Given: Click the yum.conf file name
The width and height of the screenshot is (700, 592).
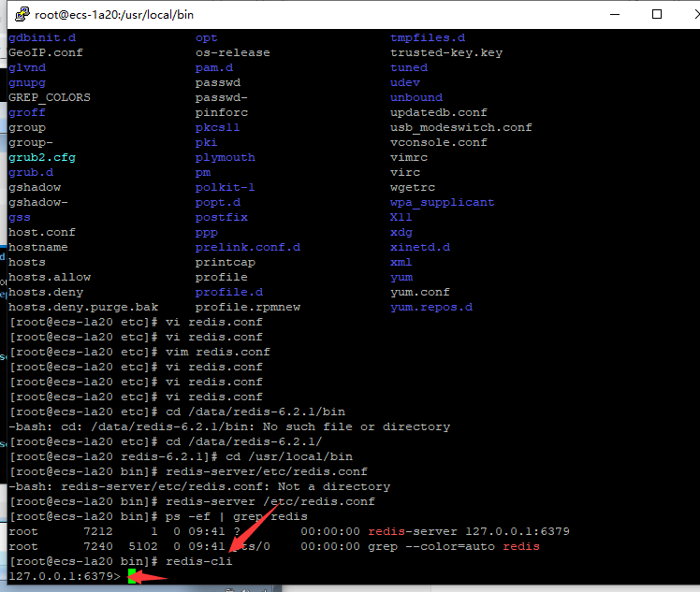Looking at the screenshot, I should 420,292.
